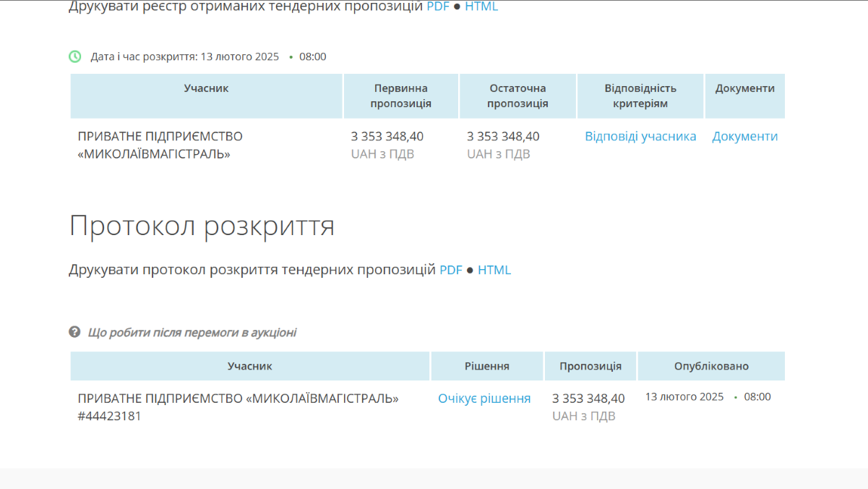Select the Остаточна пропозиція column header
Viewport: 868px width, 489px height.
pyautogui.click(x=517, y=96)
